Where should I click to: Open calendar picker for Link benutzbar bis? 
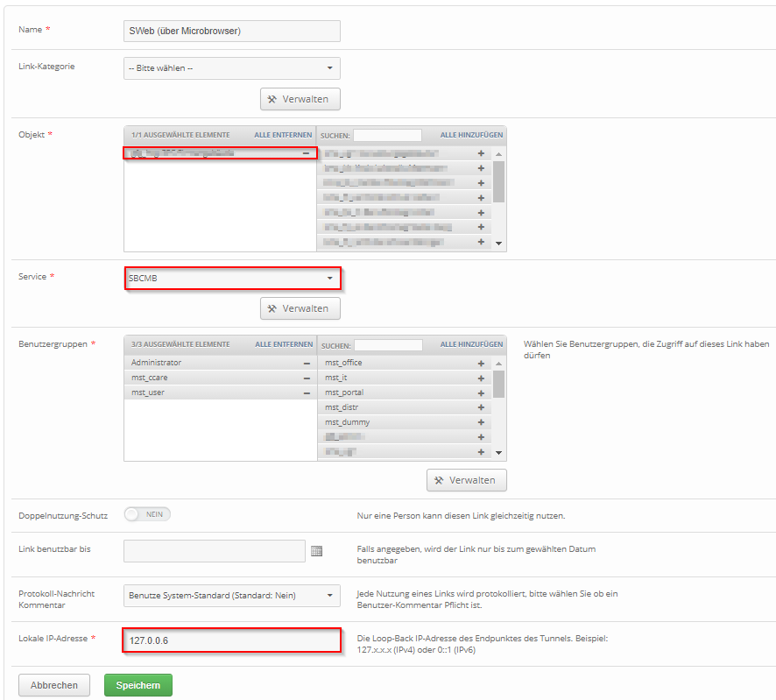click(317, 551)
